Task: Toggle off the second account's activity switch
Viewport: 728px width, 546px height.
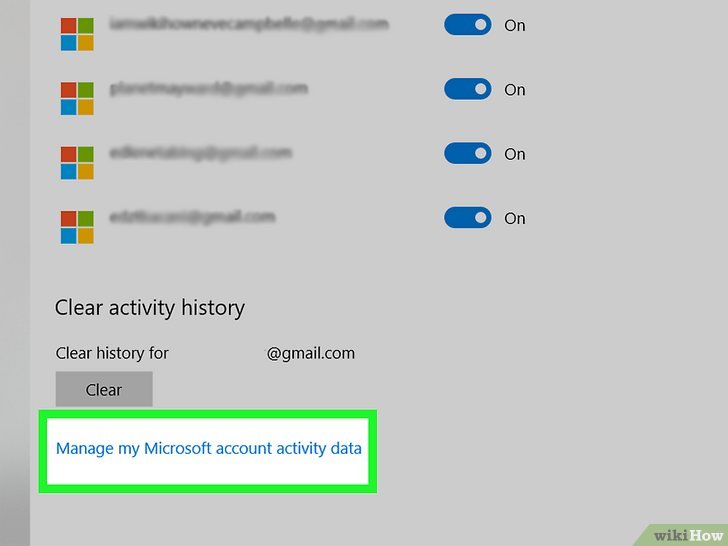Action: click(x=468, y=89)
